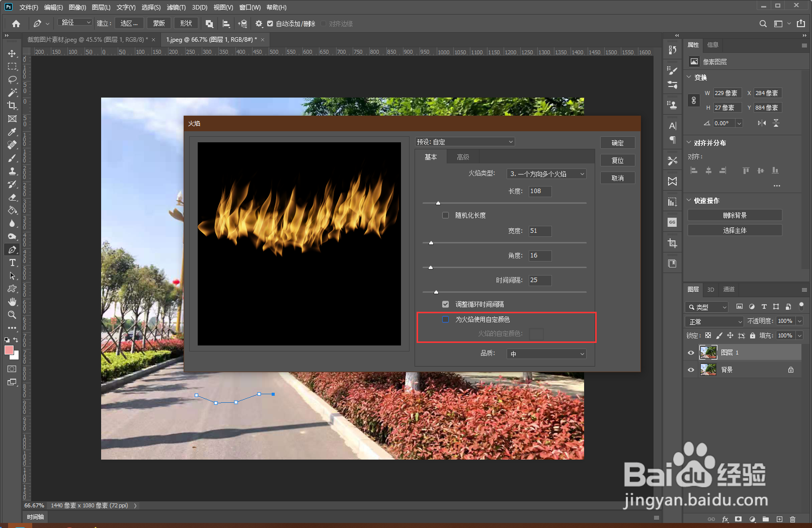This screenshot has width=812, height=528.
Task: Toggle the adjust loop interval checkbox
Action: tap(445, 304)
